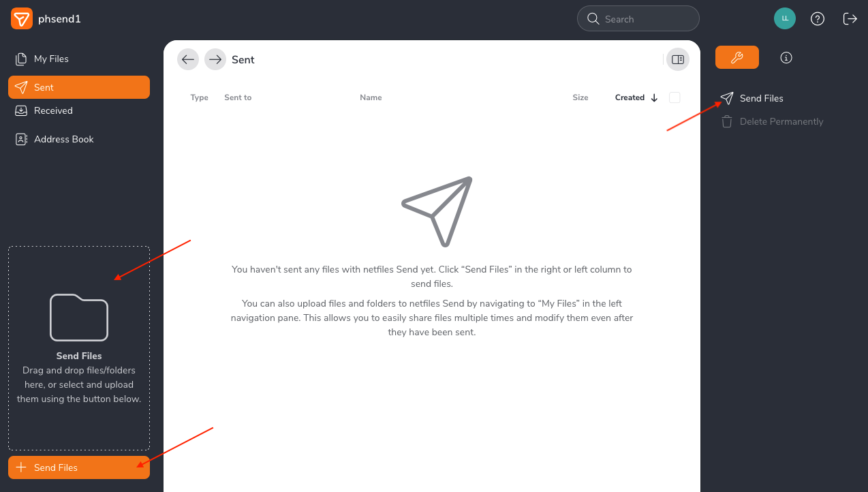
Task: Click the Send Files drop zone folder
Action: tap(79, 318)
